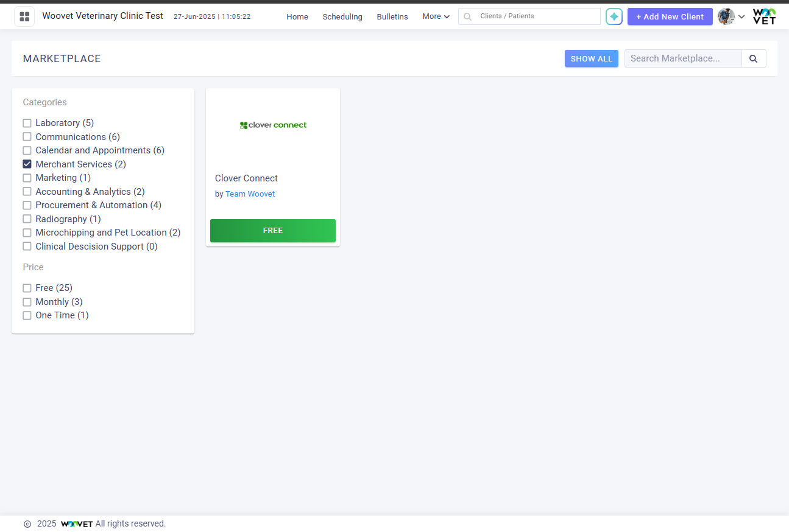789x532 pixels.
Task: Expand the profile menu chevron
Action: click(x=741, y=18)
